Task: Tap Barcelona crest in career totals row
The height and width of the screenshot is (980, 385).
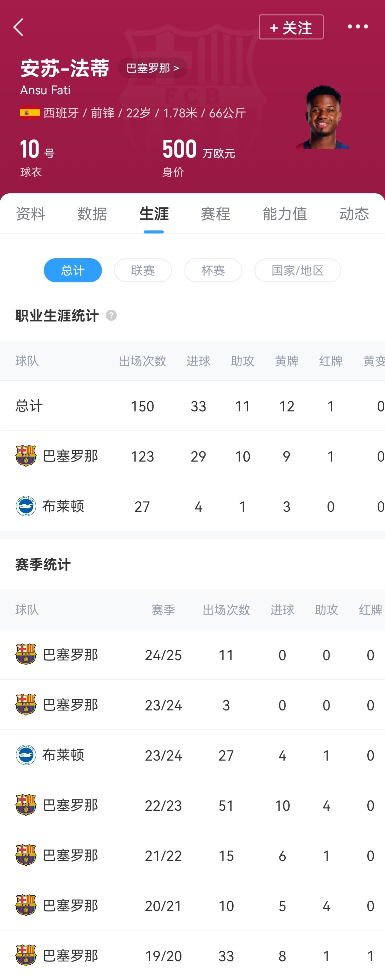Action: click(x=26, y=456)
